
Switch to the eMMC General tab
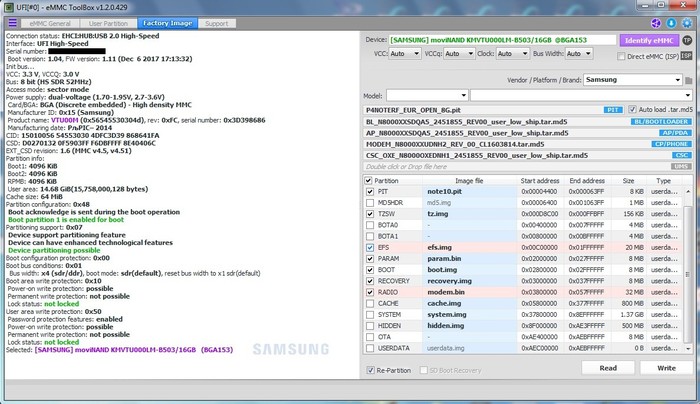[50, 23]
